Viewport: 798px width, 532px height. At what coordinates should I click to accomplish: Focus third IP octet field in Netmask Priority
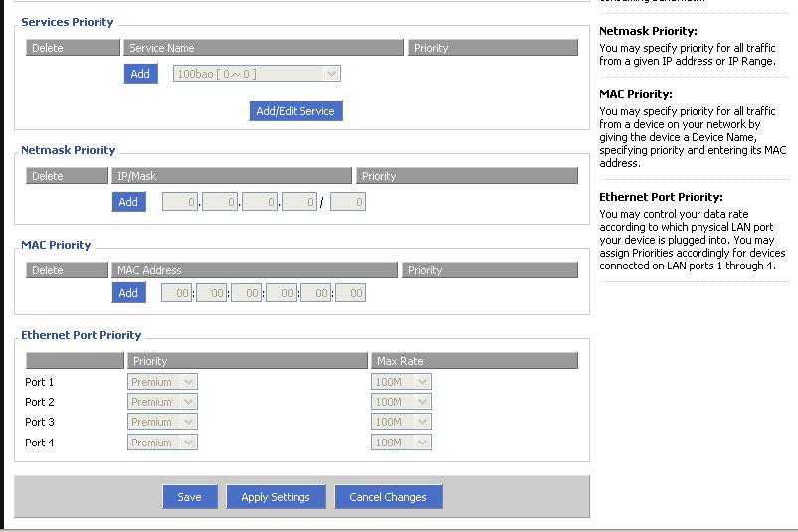260,202
